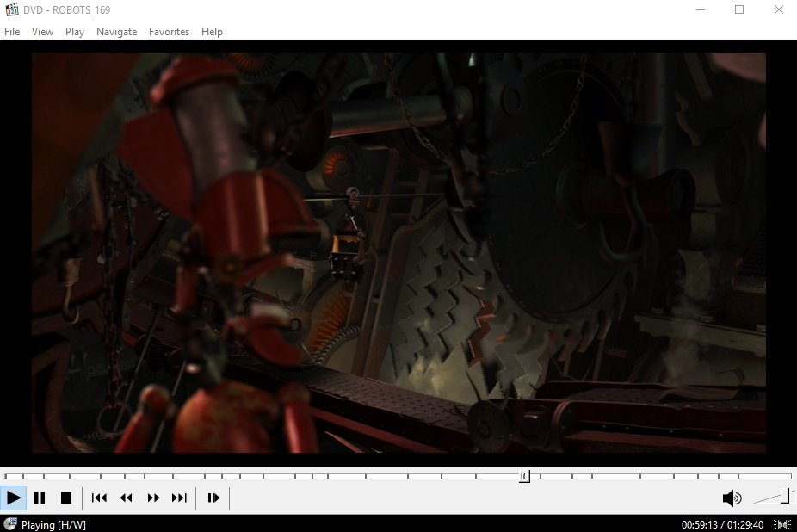Pause the DVD playback
797x532 pixels.
40,498
